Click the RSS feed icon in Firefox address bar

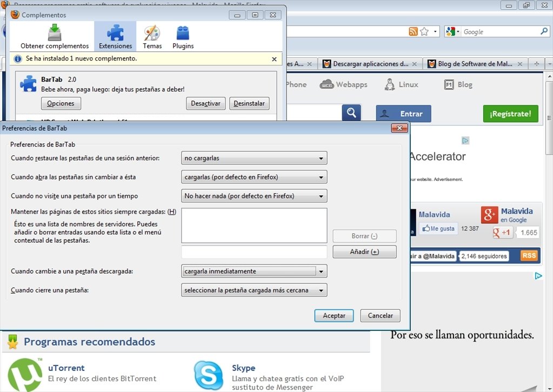coord(413,31)
